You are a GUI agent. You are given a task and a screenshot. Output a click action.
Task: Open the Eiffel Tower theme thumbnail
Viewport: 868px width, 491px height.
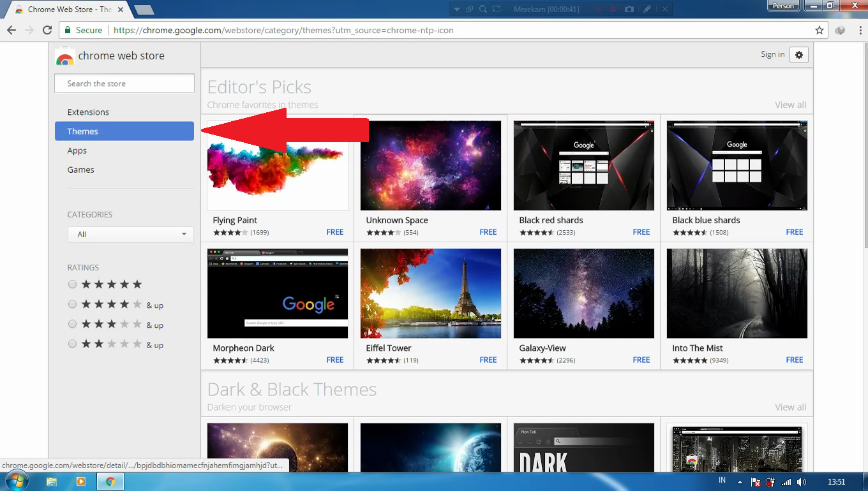click(x=431, y=293)
